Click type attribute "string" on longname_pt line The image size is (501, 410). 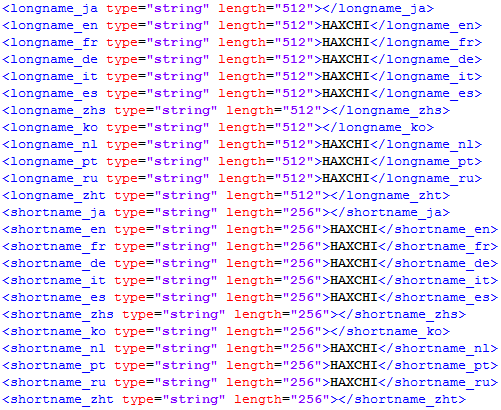click(x=178, y=161)
